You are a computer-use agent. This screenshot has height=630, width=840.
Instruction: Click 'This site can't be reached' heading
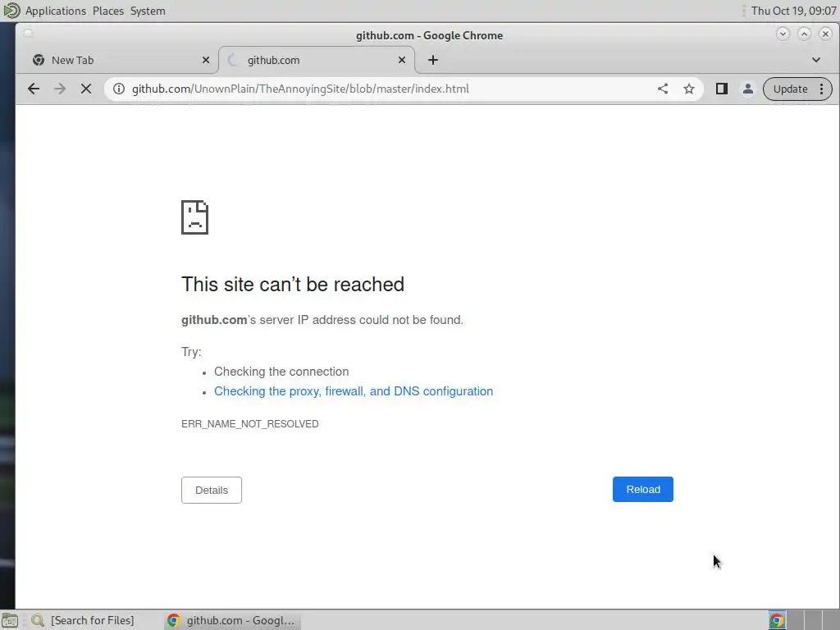pos(293,285)
